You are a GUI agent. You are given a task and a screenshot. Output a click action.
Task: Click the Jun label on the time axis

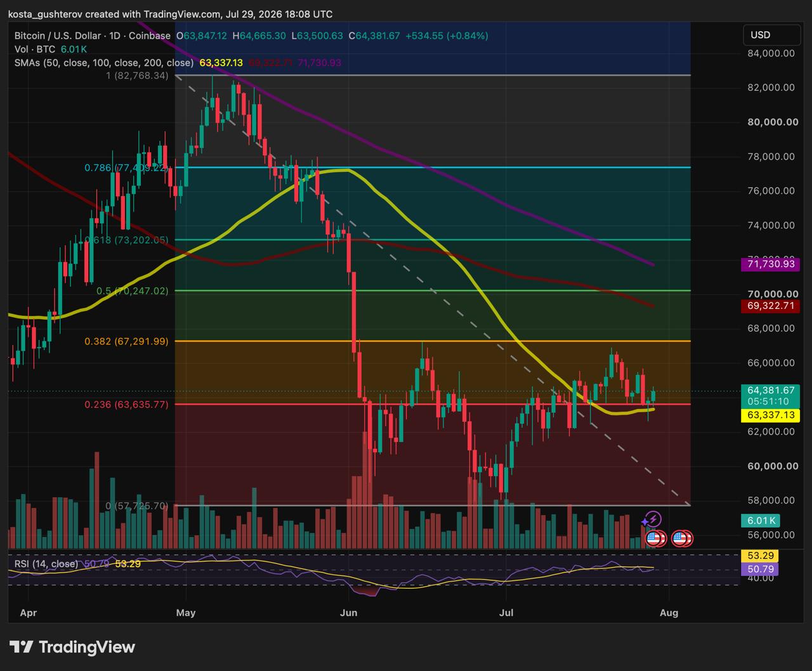pyautogui.click(x=348, y=613)
